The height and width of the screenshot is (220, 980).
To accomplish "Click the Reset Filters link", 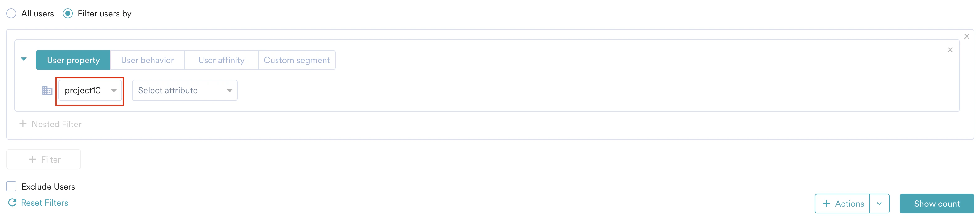I will click(x=44, y=203).
